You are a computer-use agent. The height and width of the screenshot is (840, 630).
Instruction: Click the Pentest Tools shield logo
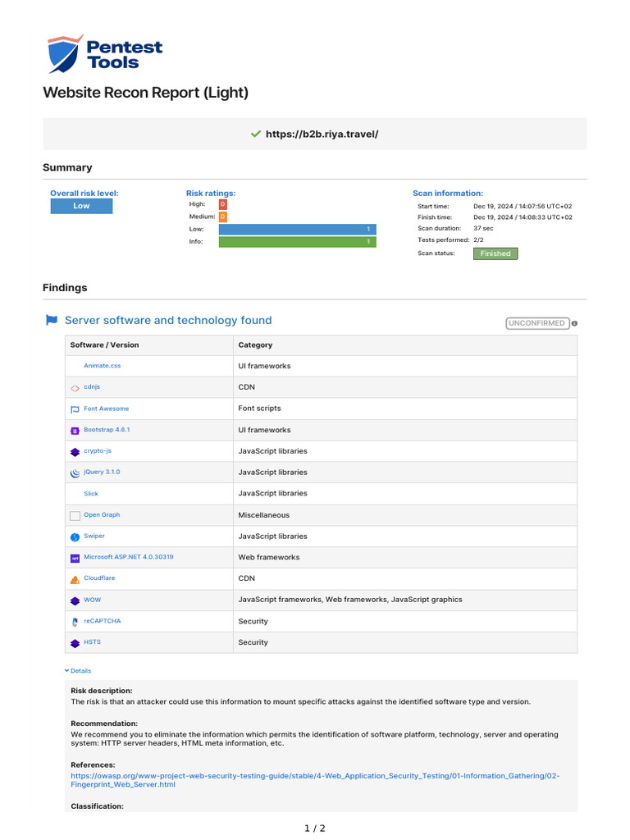(x=66, y=54)
